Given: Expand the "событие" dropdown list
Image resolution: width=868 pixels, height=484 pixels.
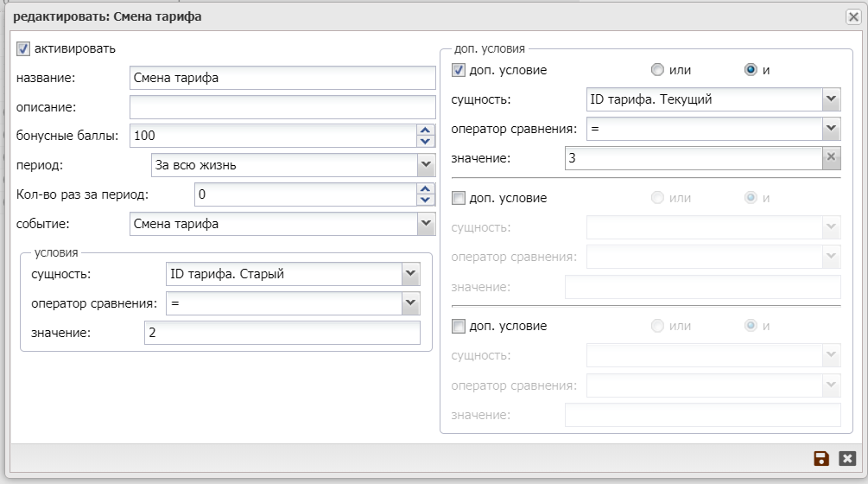Looking at the screenshot, I should (425, 223).
